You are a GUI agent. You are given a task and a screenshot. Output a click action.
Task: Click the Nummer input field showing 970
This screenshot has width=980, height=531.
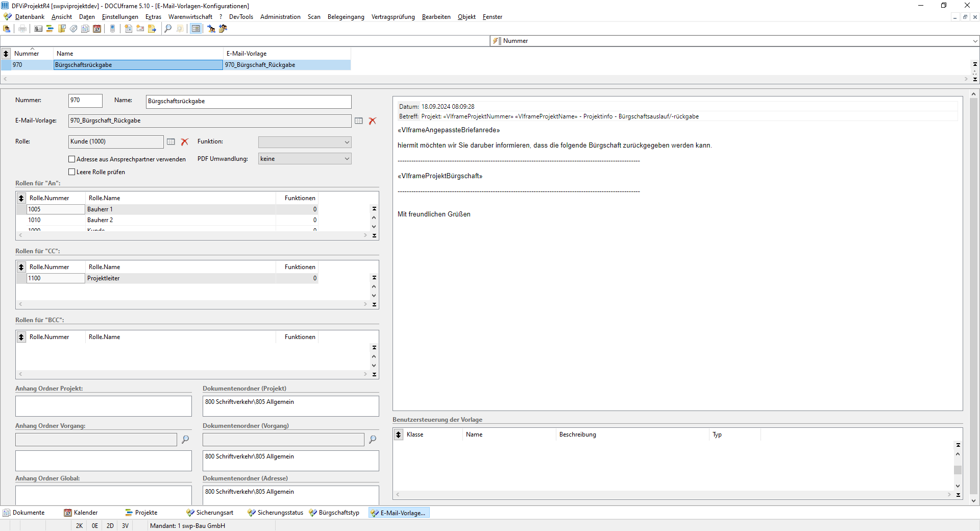pos(85,101)
